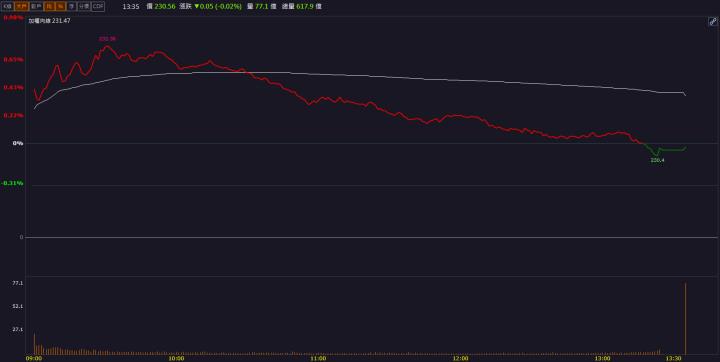Screen dimensions: 720x362
Task: Select the opening volume bar at 09:00
Action: (34, 344)
